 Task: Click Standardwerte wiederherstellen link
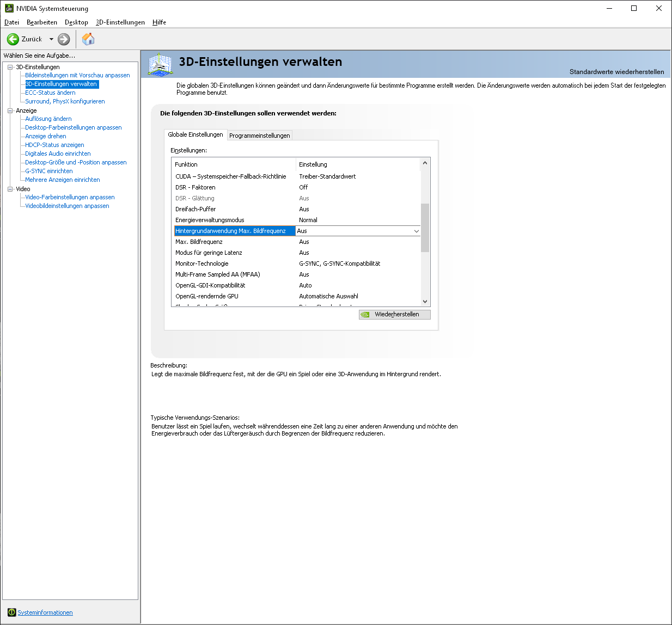(616, 72)
